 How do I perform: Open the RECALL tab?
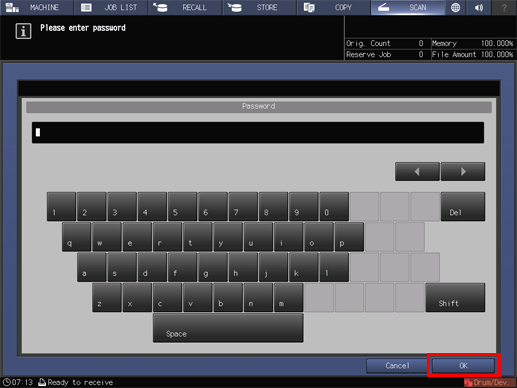tap(185, 7)
